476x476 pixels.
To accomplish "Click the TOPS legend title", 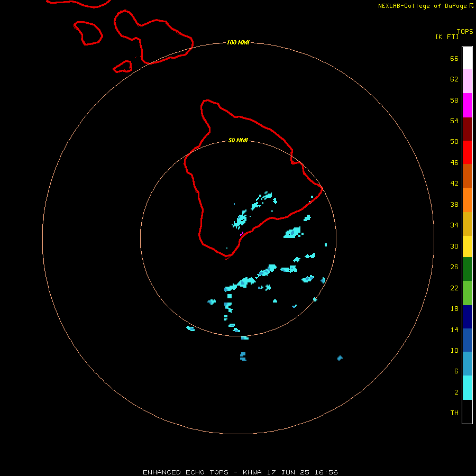I will [465, 31].
